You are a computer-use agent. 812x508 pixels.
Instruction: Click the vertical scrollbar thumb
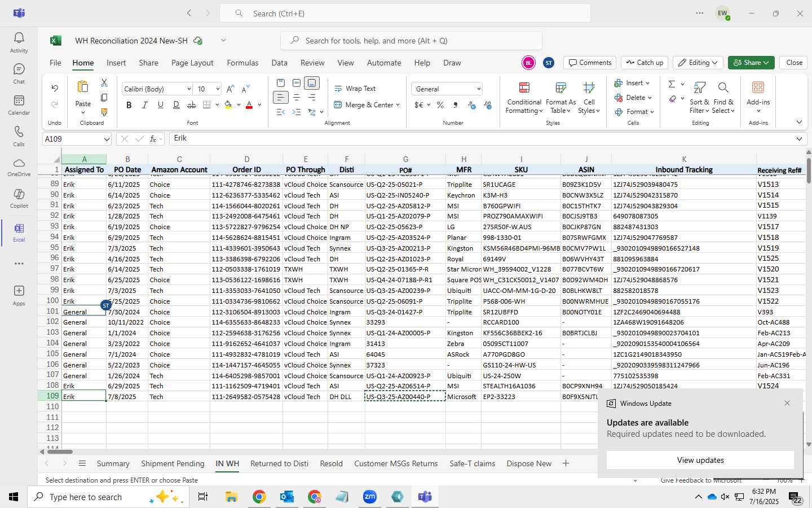[x=809, y=170]
